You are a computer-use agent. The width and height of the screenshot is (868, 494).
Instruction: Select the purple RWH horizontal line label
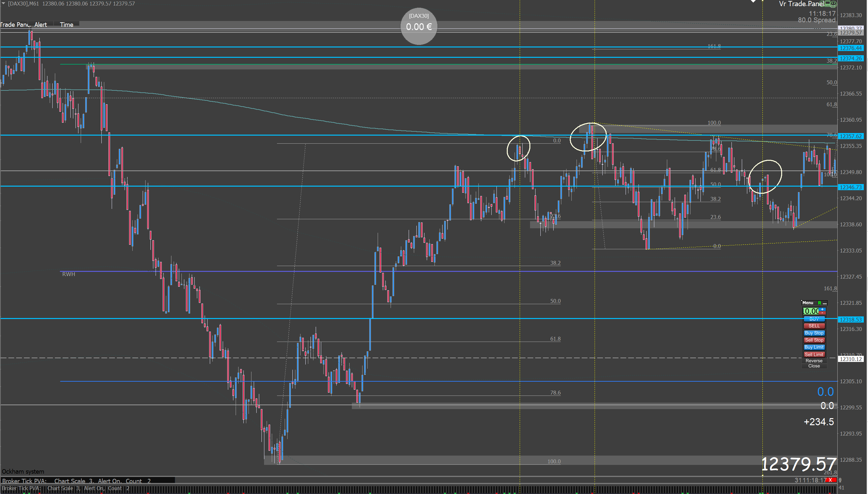pyautogui.click(x=68, y=274)
